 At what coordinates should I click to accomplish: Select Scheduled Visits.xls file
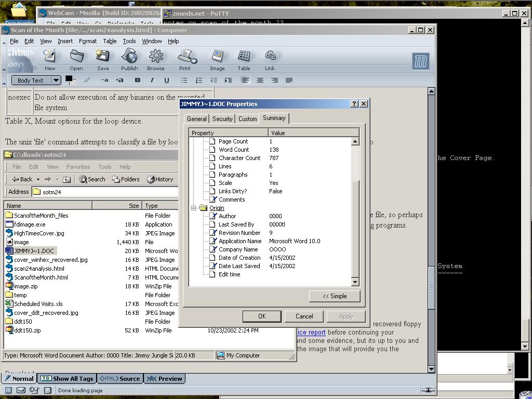(x=38, y=304)
